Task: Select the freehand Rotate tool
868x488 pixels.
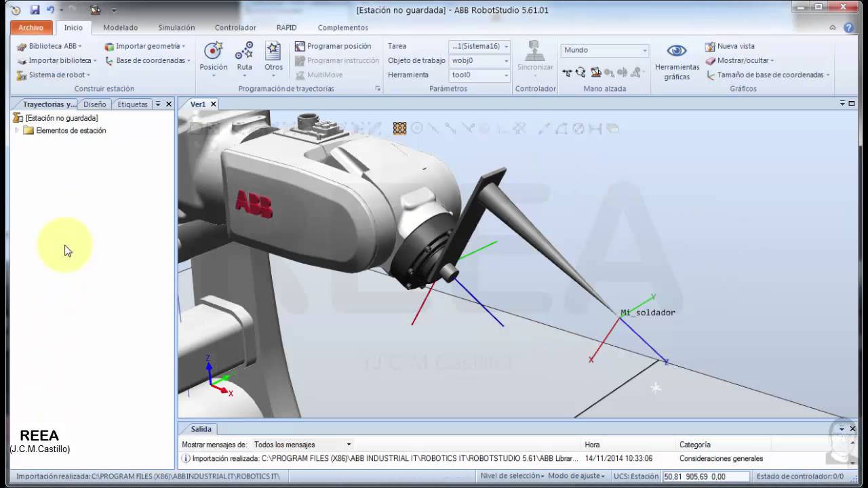Action: tap(581, 73)
